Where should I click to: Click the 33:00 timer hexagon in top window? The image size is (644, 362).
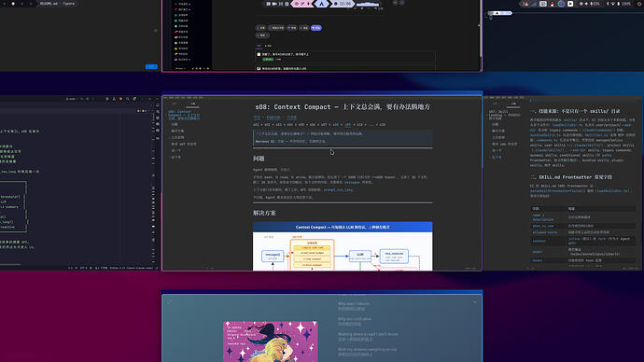pos(343,4)
